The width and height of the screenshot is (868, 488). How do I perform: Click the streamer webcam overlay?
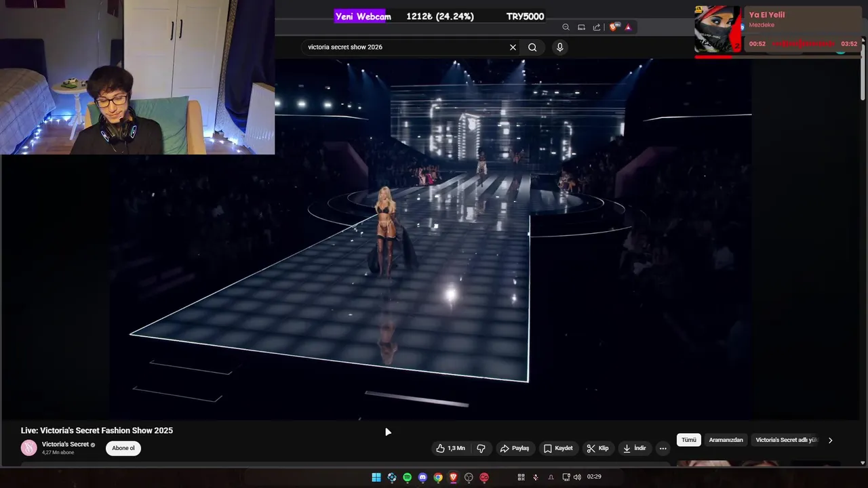(137, 77)
